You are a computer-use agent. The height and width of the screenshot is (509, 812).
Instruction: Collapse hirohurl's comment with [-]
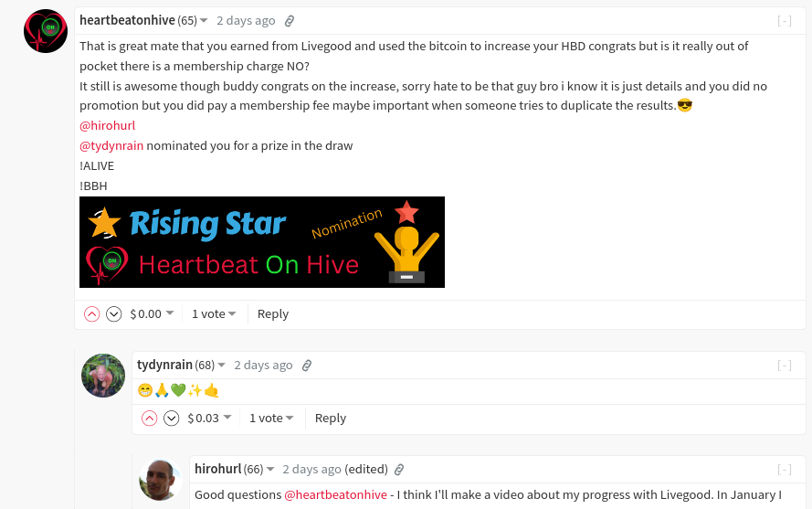(x=785, y=470)
